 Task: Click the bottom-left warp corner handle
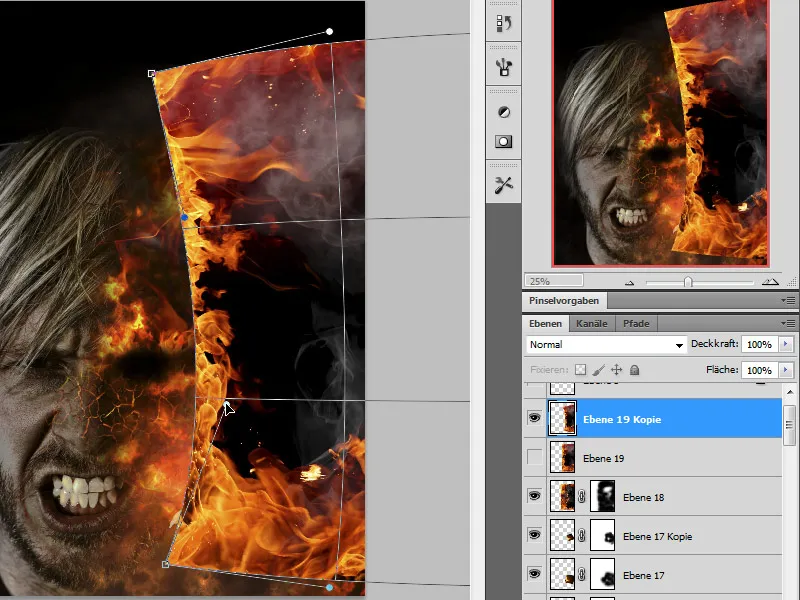165,564
